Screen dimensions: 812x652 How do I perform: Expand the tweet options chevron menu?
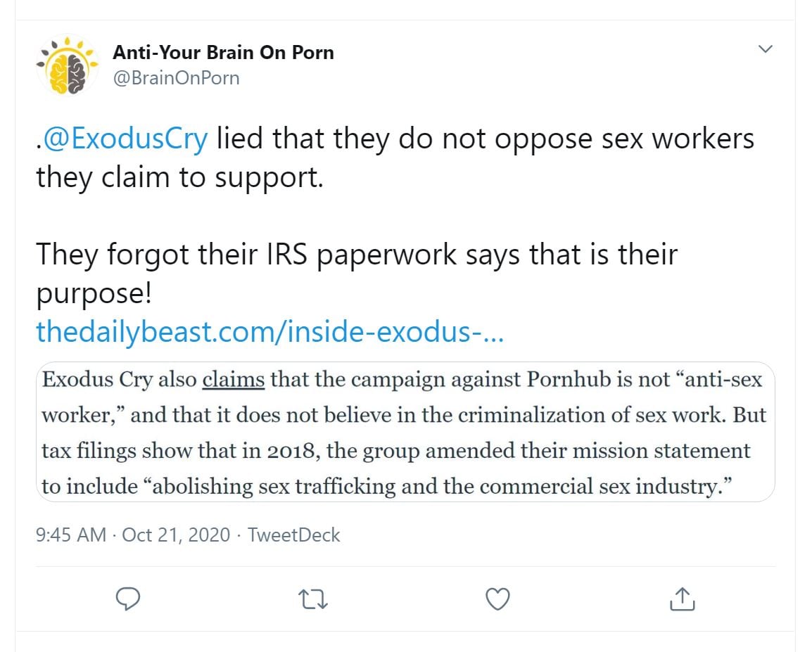(764, 49)
